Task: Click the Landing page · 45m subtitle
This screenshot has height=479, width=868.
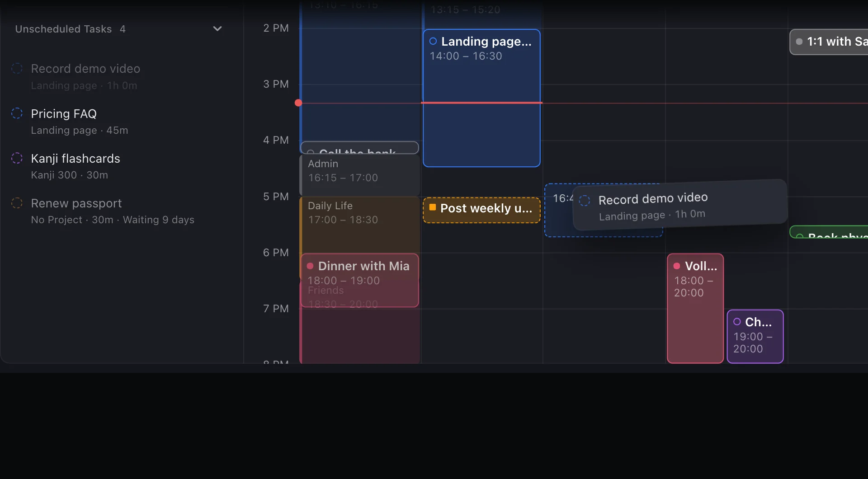Action: pos(80,130)
